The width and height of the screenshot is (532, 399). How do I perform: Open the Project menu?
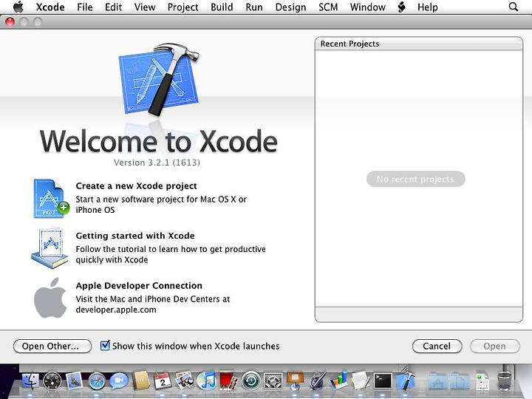coord(183,7)
